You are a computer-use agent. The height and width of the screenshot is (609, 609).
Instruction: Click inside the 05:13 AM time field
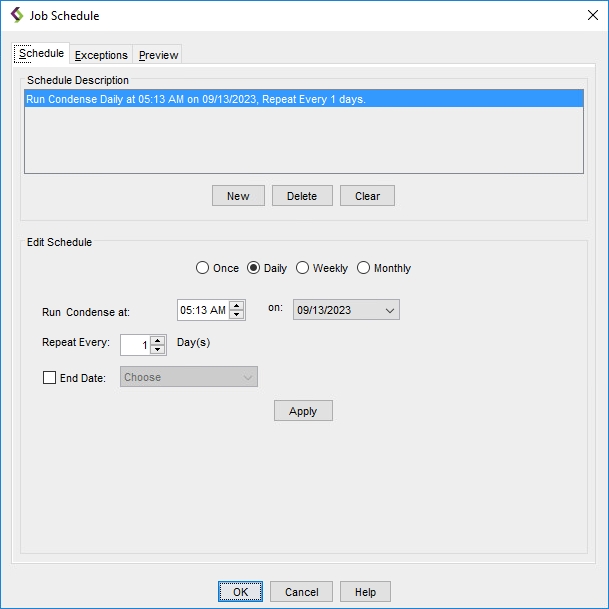click(203, 310)
